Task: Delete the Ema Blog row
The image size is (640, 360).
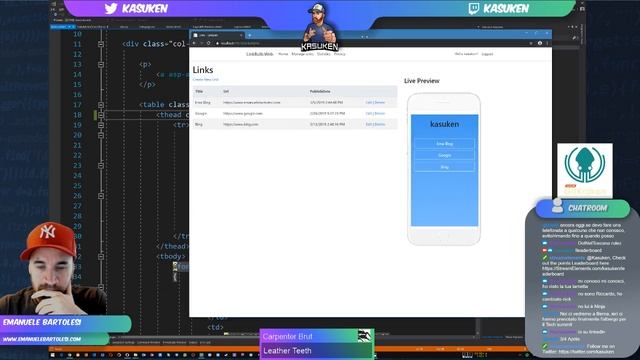Action: 380,102
